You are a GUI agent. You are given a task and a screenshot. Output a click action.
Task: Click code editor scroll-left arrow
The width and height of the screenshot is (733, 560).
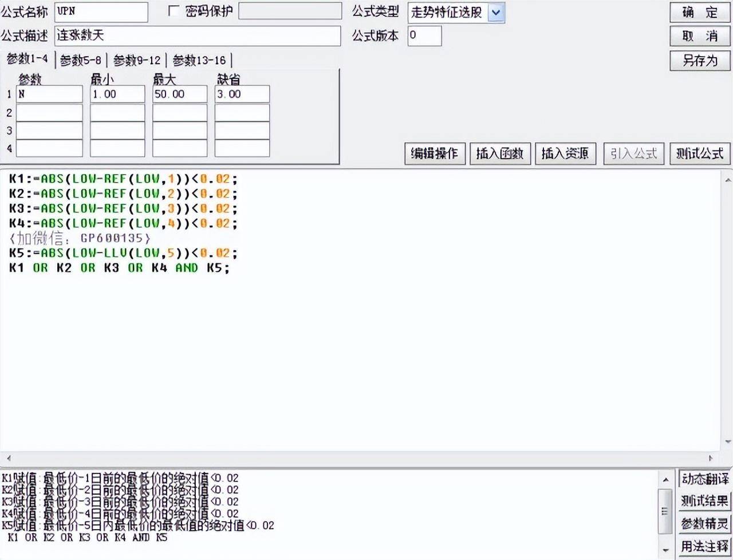pos(8,458)
